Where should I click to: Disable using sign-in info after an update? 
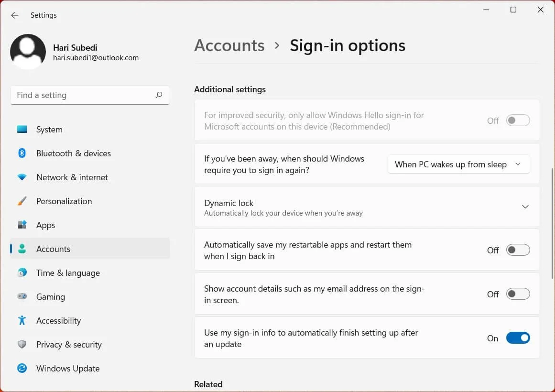point(518,338)
